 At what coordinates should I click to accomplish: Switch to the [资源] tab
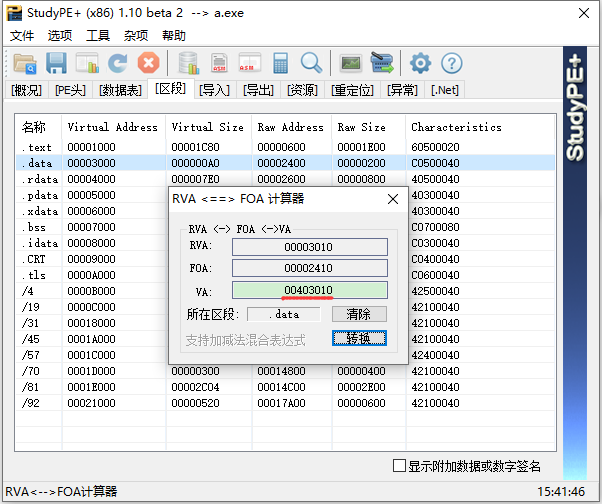[302, 90]
